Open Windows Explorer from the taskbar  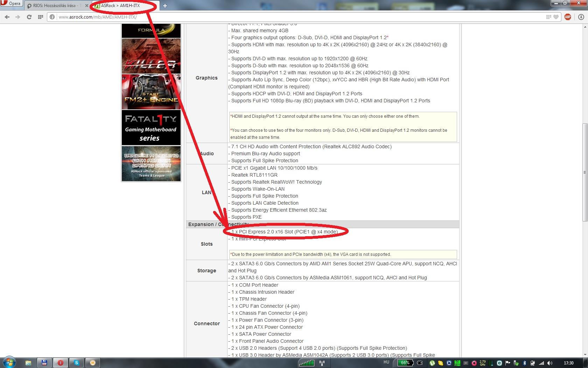tap(28, 363)
